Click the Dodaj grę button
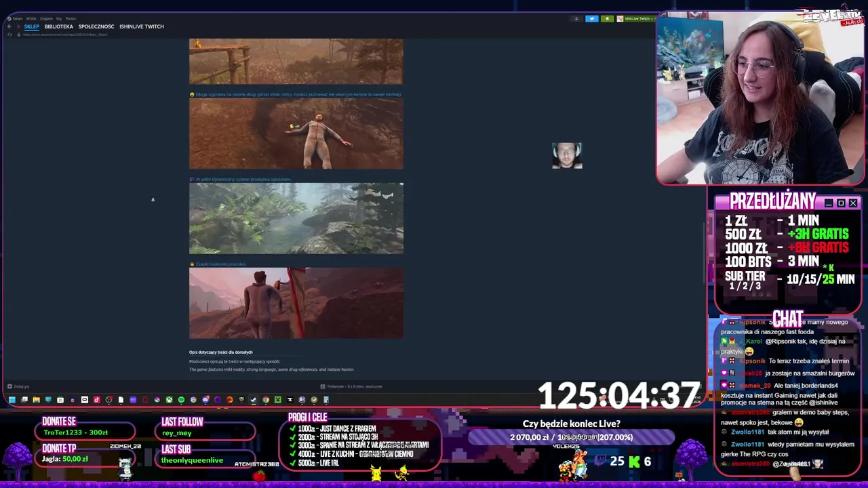 [19, 386]
